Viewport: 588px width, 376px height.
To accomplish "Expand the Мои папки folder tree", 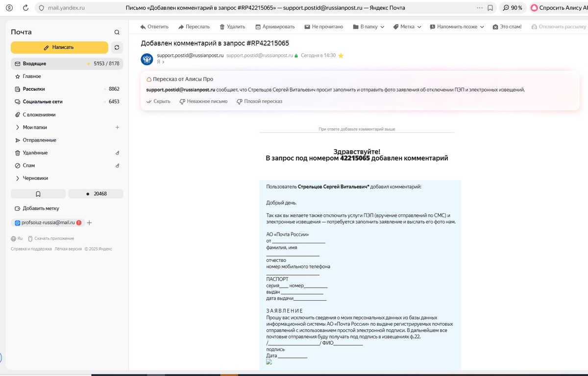I will 18,127.
